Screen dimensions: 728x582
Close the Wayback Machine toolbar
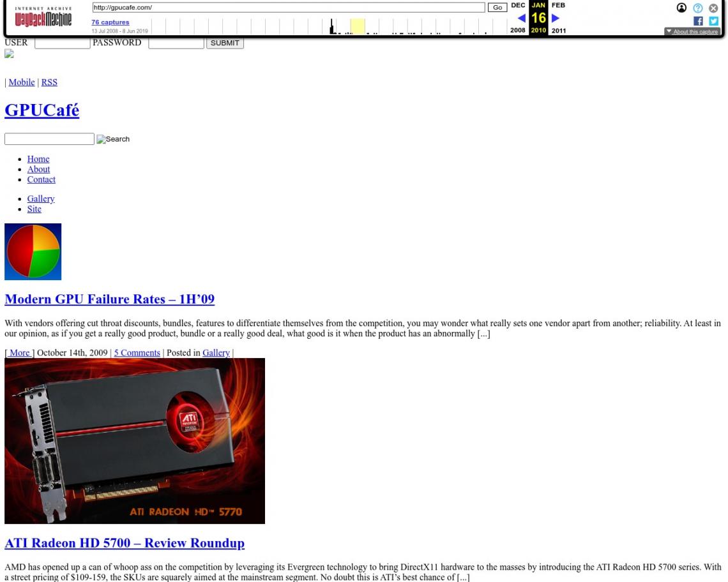(713, 8)
